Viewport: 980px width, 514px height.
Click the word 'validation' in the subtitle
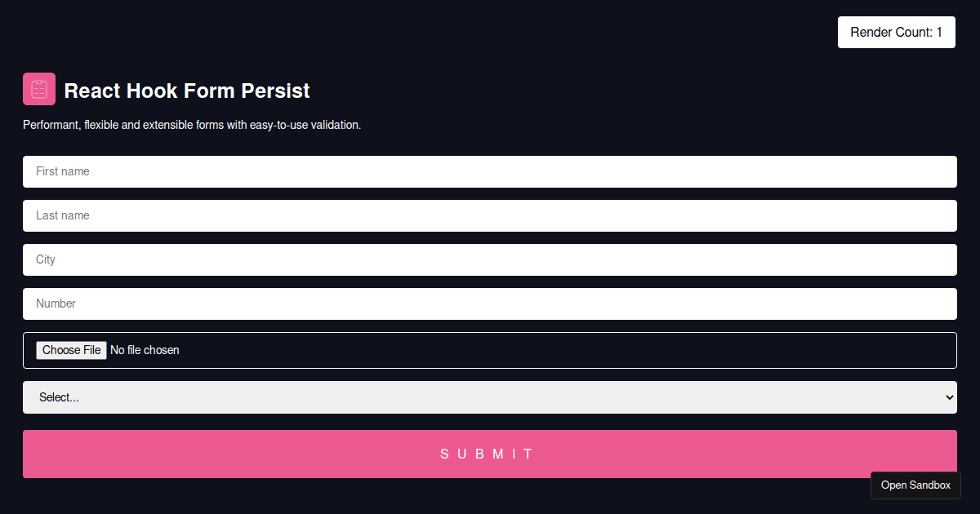[x=334, y=125]
